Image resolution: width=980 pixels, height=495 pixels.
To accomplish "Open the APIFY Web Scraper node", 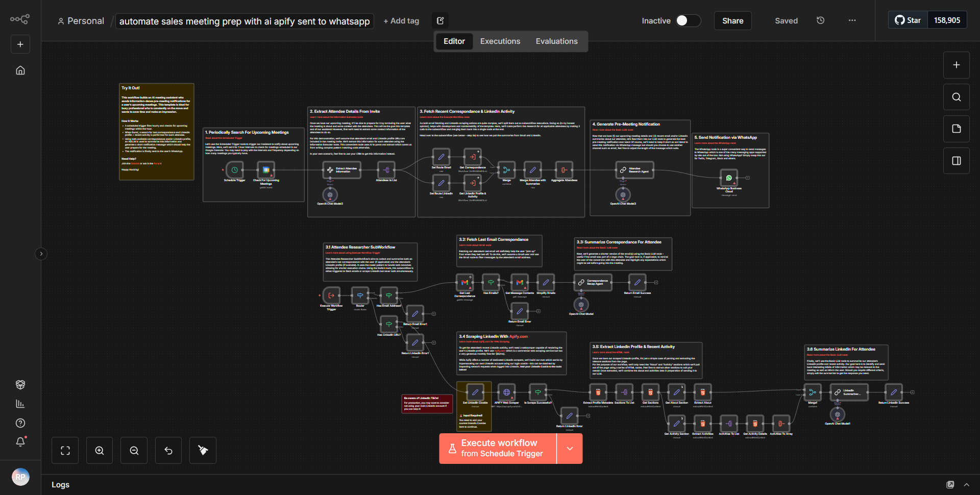I will point(506,392).
